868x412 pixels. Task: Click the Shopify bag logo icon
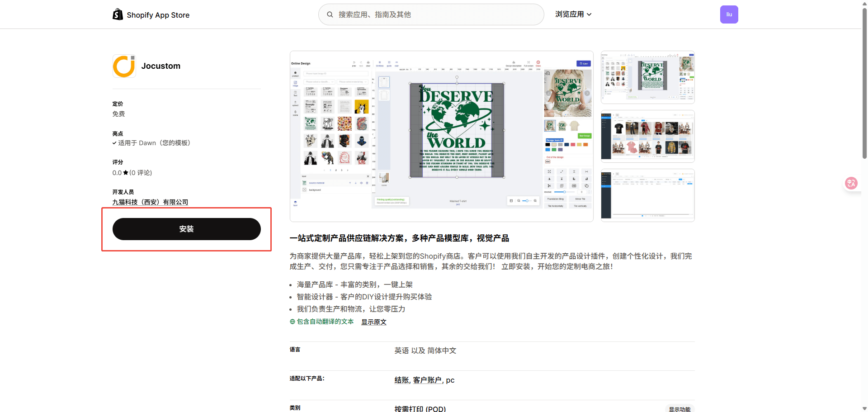point(118,14)
